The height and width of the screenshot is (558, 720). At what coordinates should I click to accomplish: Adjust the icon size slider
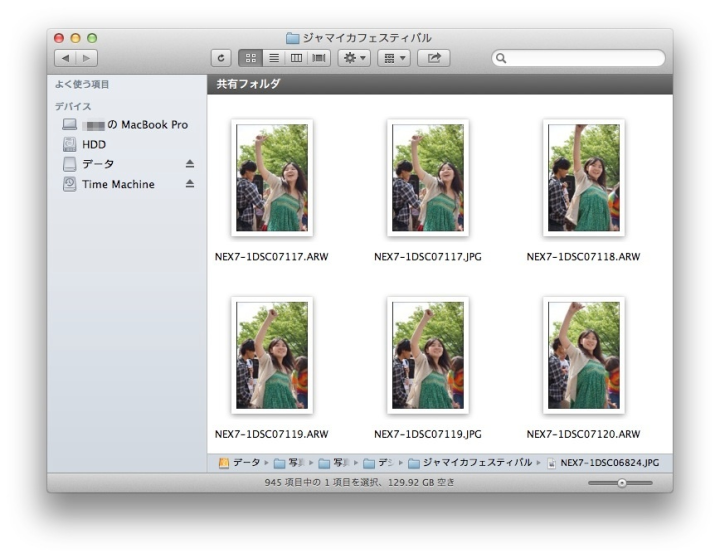621,483
